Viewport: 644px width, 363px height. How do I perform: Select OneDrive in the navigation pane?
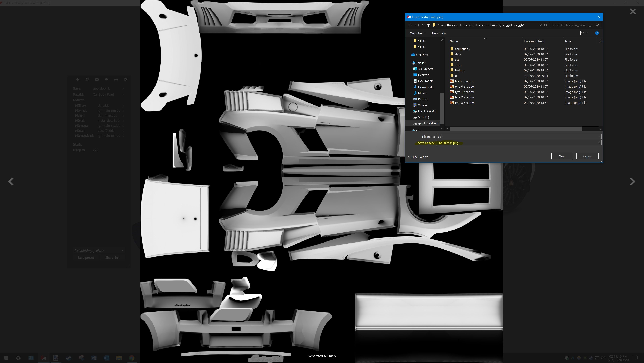(422, 55)
